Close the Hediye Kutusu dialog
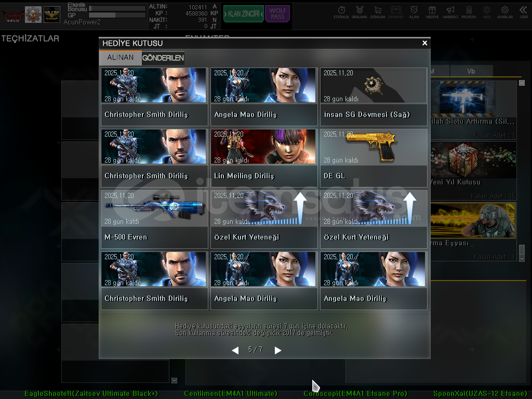Image resolution: width=532 pixels, height=399 pixels. tap(424, 43)
